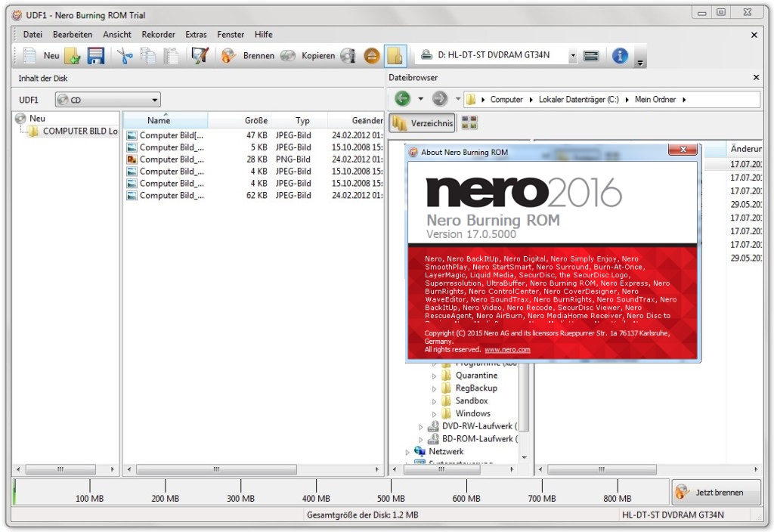The width and height of the screenshot is (774, 532).
Task: Open the Ansicht menu
Action: click(117, 34)
